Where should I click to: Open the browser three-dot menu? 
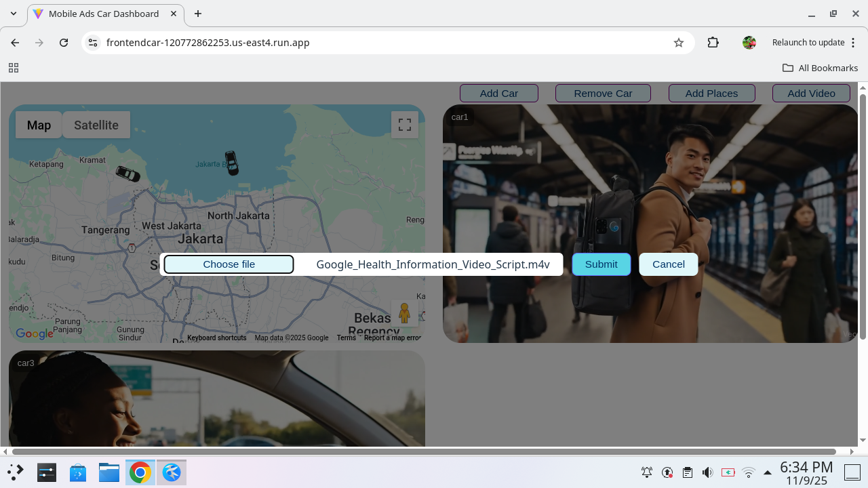click(853, 42)
